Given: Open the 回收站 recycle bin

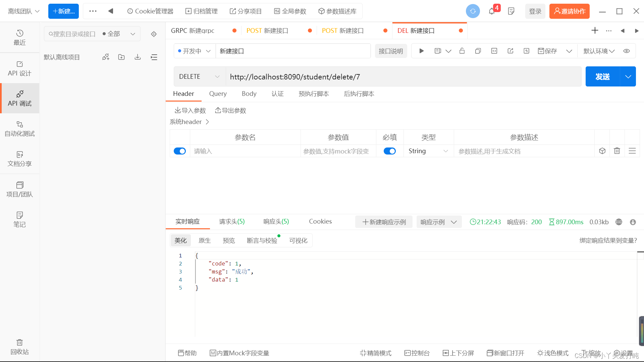Looking at the screenshot, I should (19, 347).
